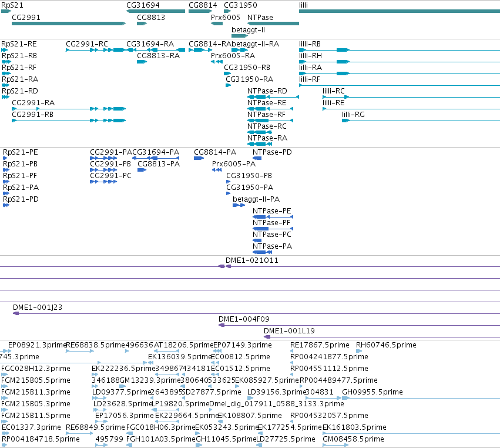Open protein CG2991-PB
The width and height of the screenshot is (500, 448).
tap(110, 163)
